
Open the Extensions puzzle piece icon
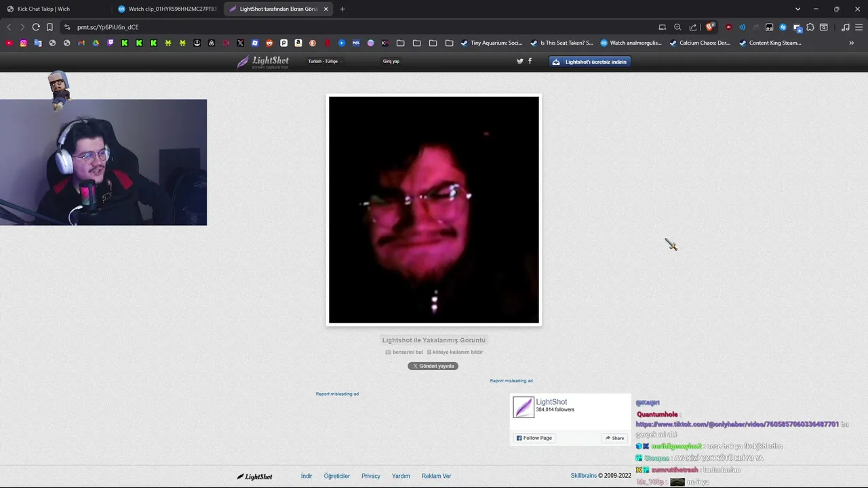pos(810,27)
